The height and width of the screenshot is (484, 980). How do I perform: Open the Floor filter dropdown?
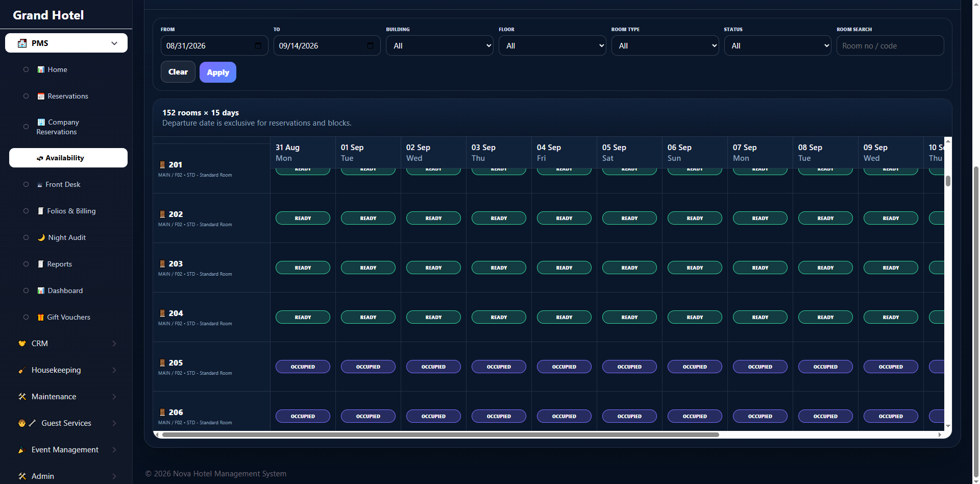click(x=552, y=46)
